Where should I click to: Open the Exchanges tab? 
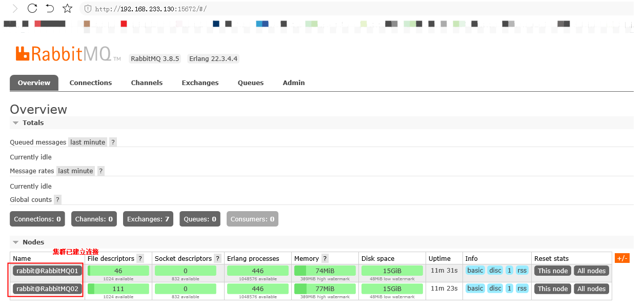coord(200,83)
